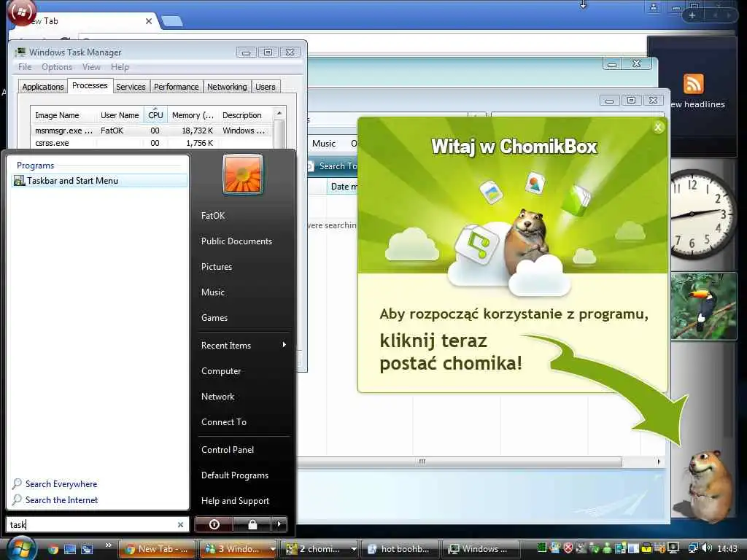Screen dimensions: 747x560
Task: Clear the Start menu search with the X
Action: click(x=181, y=525)
